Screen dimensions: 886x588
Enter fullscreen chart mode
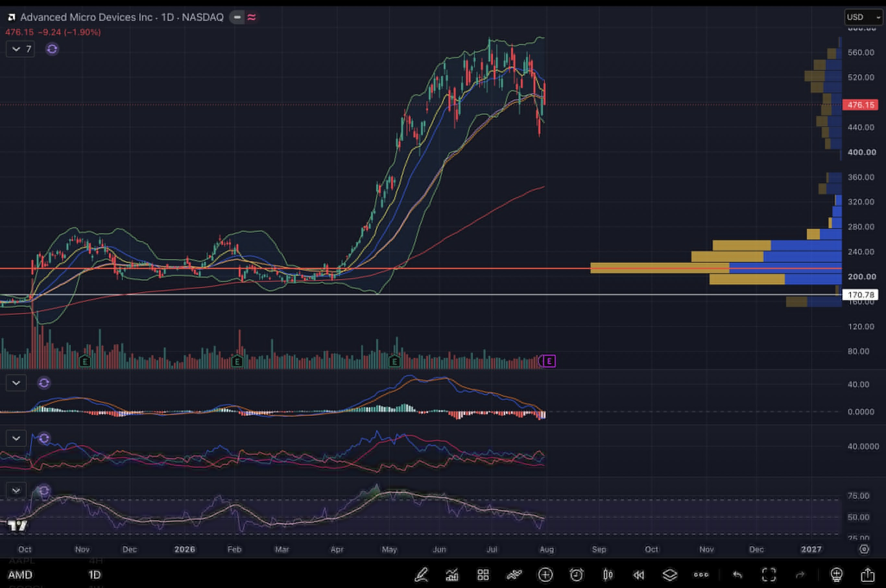click(769, 574)
